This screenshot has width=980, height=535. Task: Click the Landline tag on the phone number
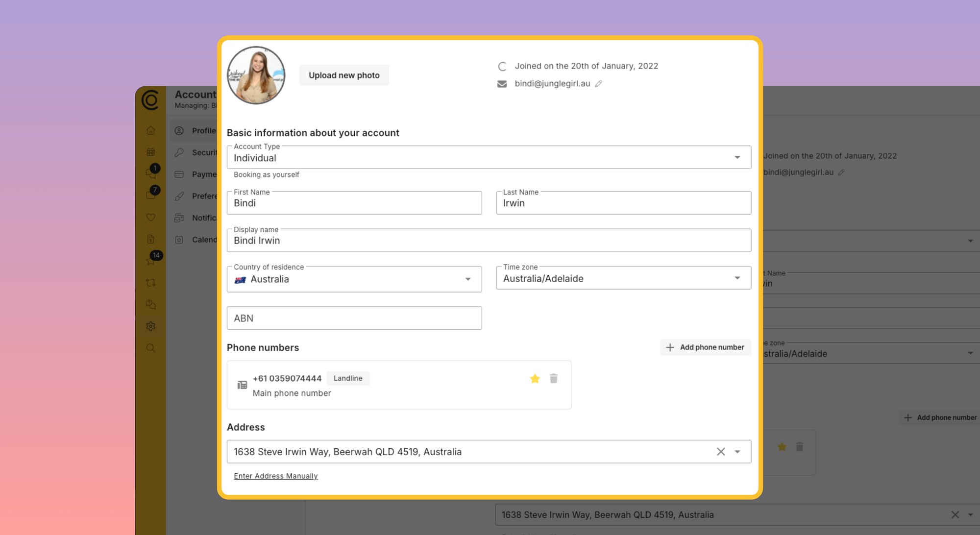coord(348,378)
